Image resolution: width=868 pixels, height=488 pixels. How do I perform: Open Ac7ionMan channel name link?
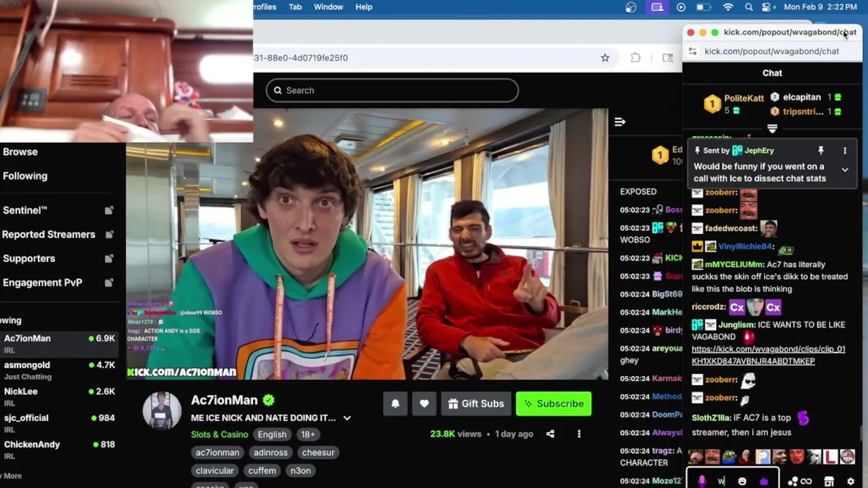[224, 400]
